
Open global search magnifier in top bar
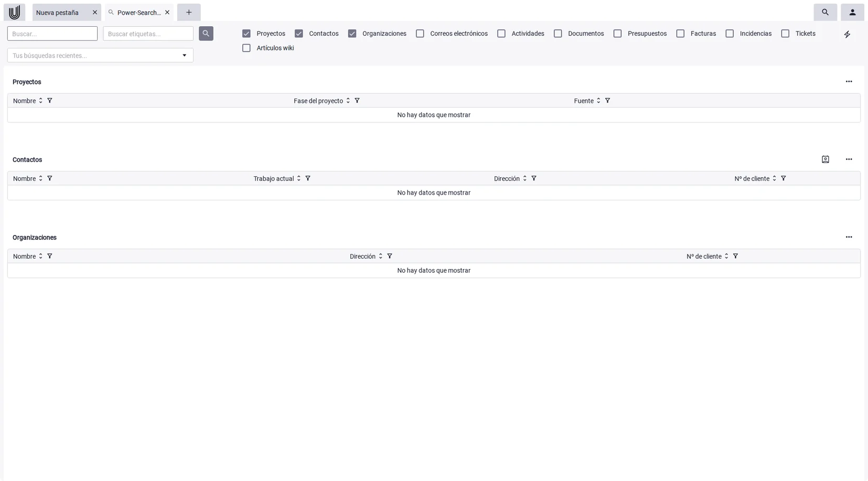(x=825, y=12)
